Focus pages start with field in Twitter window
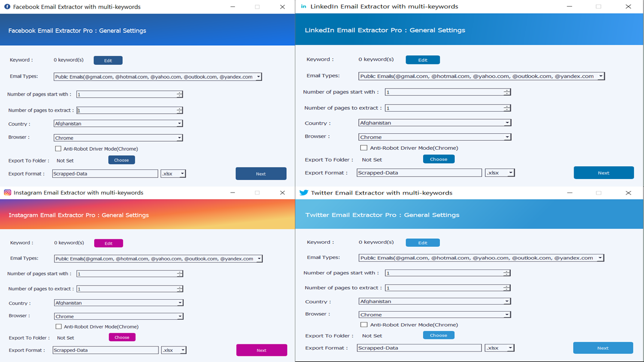The width and height of the screenshot is (644, 362). [x=448, y=273]
